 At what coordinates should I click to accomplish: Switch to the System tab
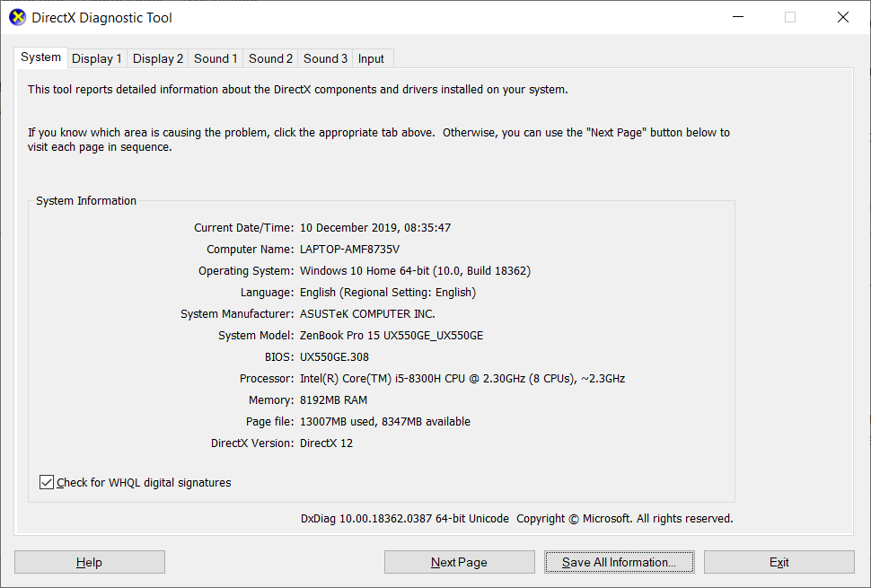[40, 57]
